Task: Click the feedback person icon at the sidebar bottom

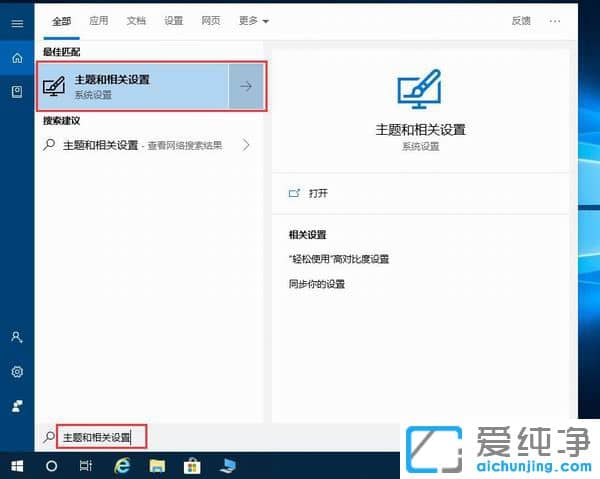Action: pyautogui.click(x=16, y=405)
